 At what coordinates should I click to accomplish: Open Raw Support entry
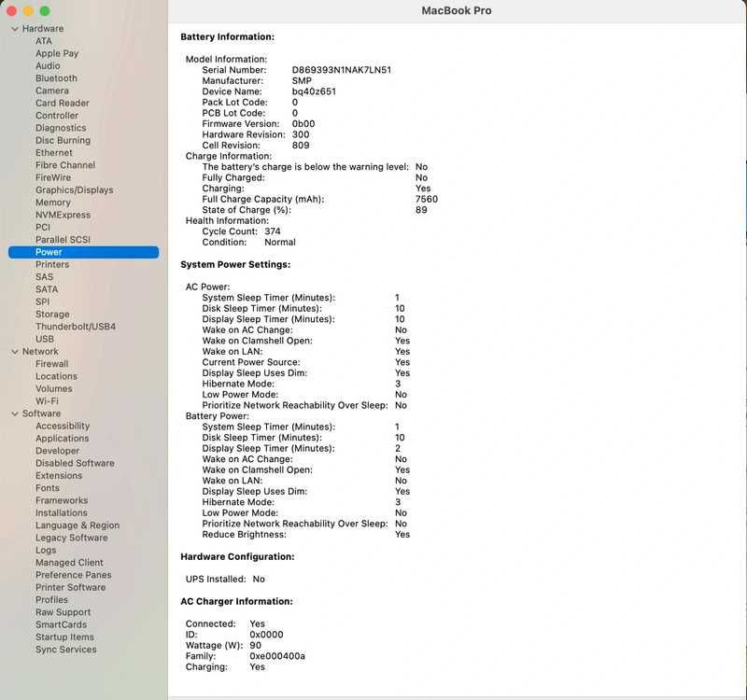pyautogui.click(x=63, y=612)
